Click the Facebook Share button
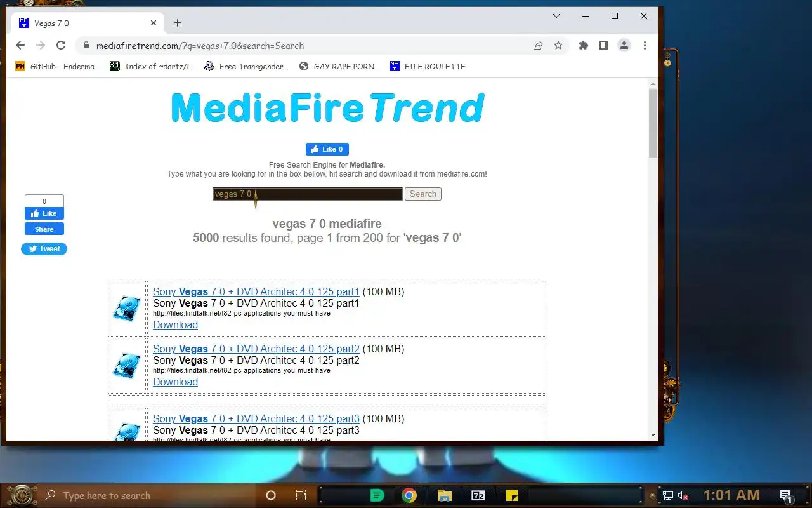Viewport: 812px width, 508px height. 44,229
